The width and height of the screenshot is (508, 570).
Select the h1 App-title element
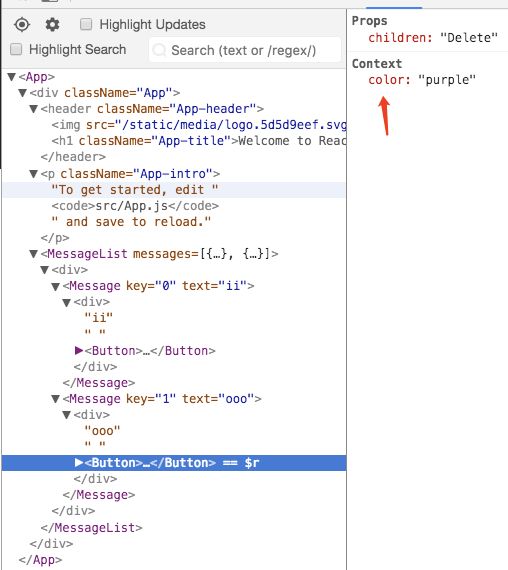tap(199, 141)
